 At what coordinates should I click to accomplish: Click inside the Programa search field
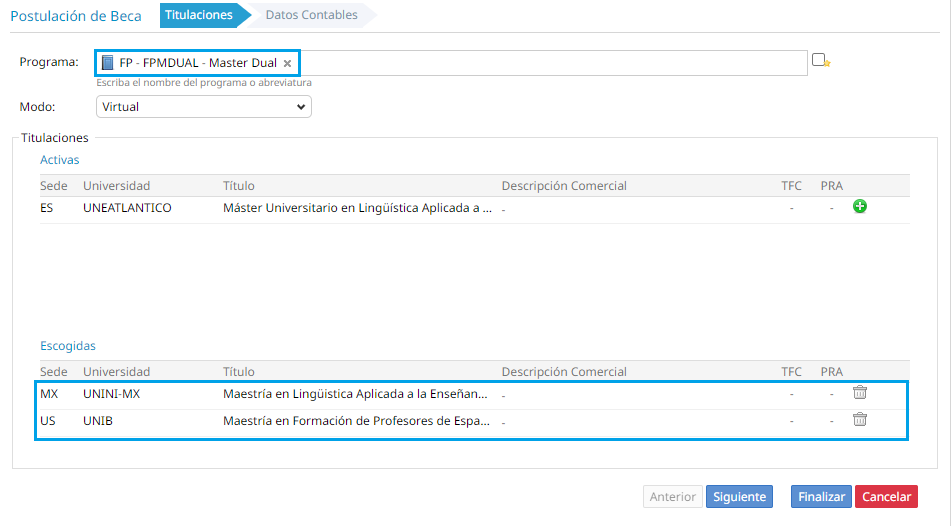(550, 63)
